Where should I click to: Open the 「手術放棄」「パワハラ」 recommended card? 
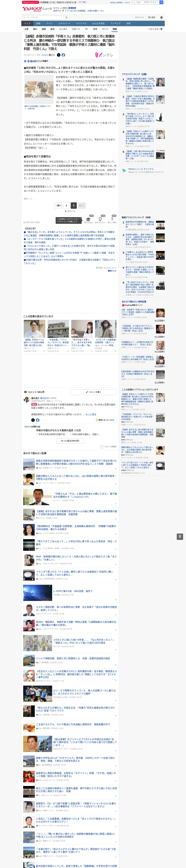tap(58, 336)
